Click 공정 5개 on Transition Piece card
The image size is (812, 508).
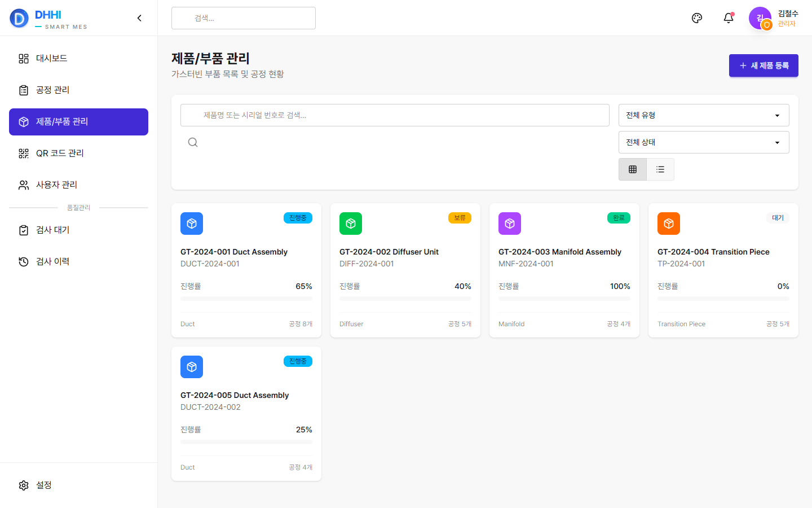(x=778, y=324)
